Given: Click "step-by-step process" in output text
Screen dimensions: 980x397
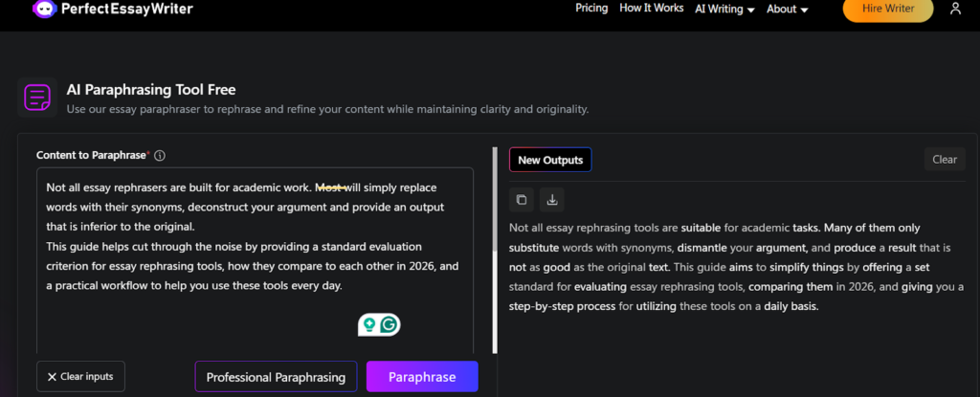Looking at the screenshot, I should [x=560, y=307].
